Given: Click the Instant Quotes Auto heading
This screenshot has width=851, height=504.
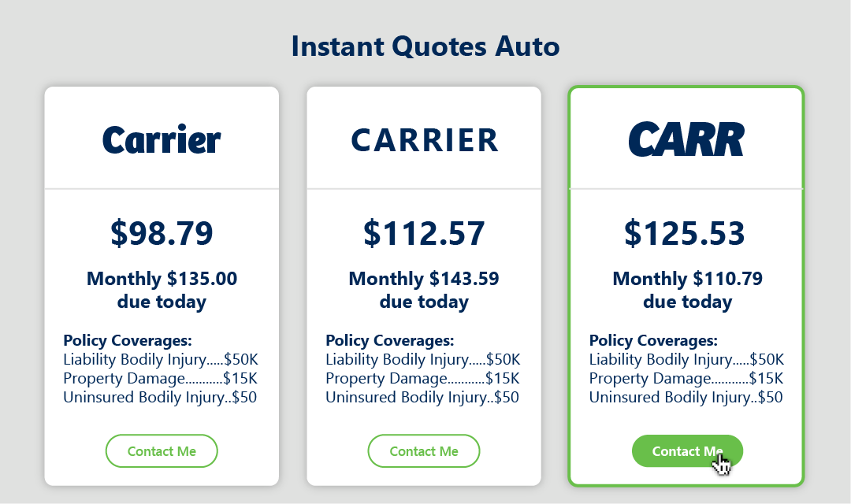Looking at the screenshot, I should coord(425,46).
